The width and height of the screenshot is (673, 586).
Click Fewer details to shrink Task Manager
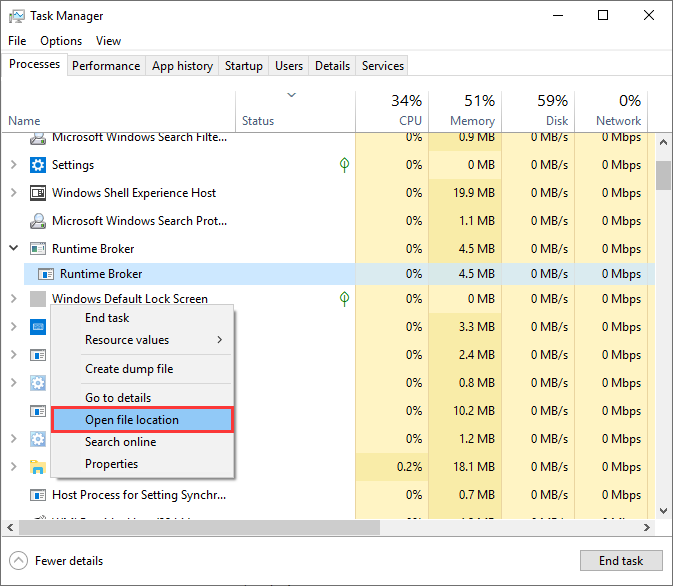pyautogui.click(x=56, y=561)
